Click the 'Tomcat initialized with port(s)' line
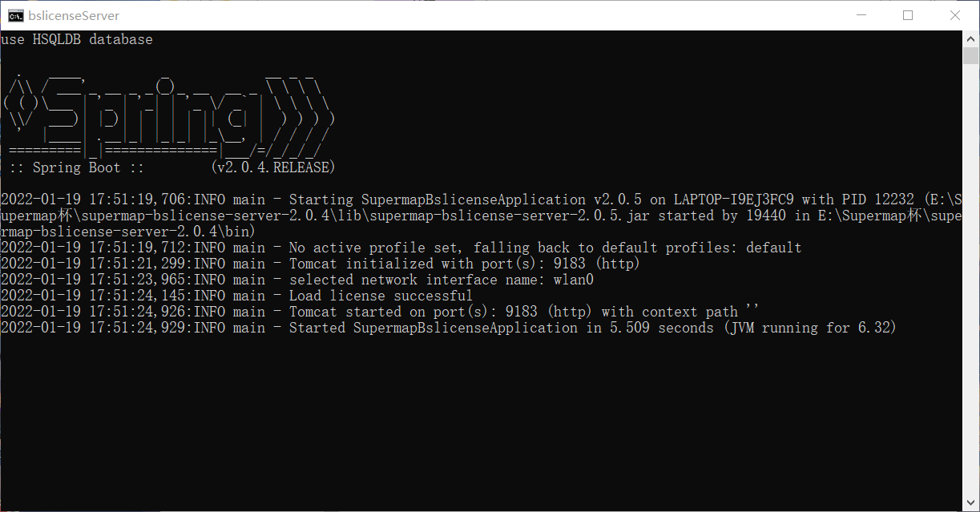 click(321, 264)
